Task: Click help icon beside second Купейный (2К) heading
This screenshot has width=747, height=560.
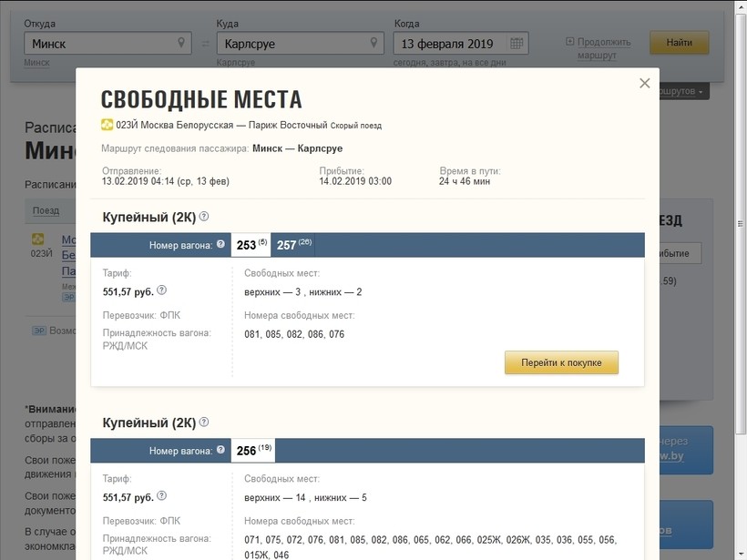Action: [204, 423]
